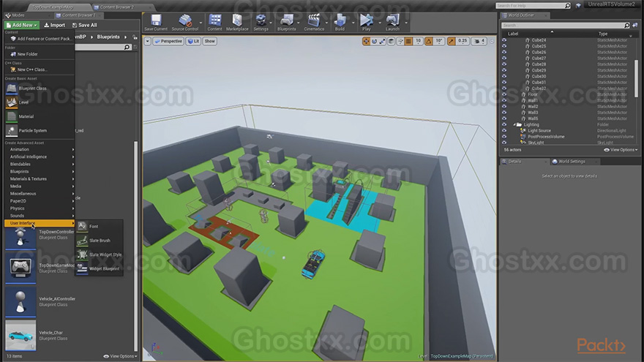Collapse the Lighting folder in World Outliner

click(514, 124)
